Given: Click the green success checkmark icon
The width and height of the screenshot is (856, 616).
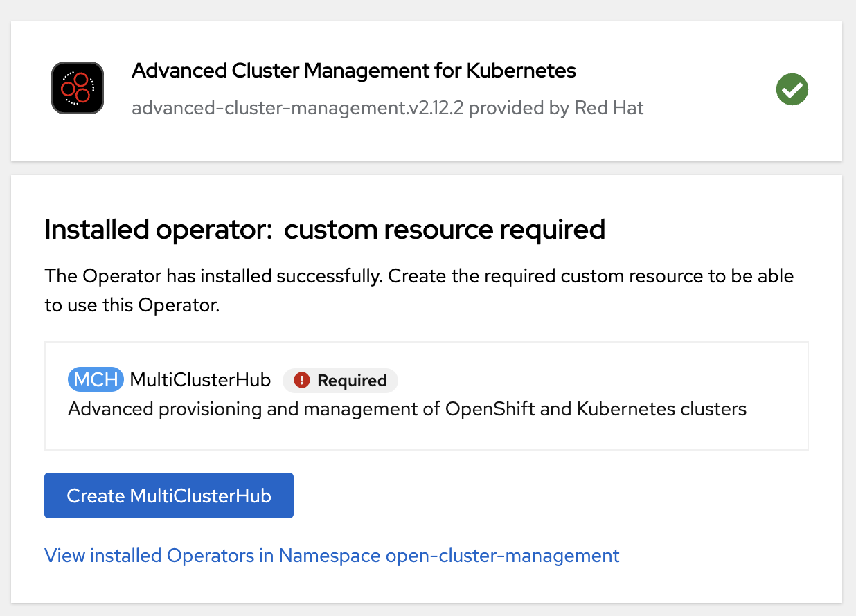Looking at the screenshot, I should (792, 89).
